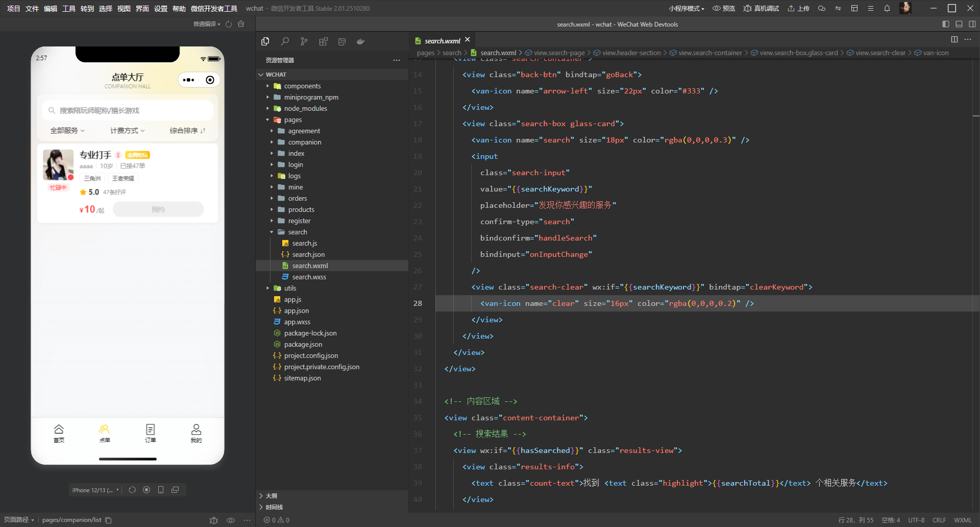Open the Source Control panel icon
The width and height of the screenshot is (980, 527).
[x=304, y=41]
